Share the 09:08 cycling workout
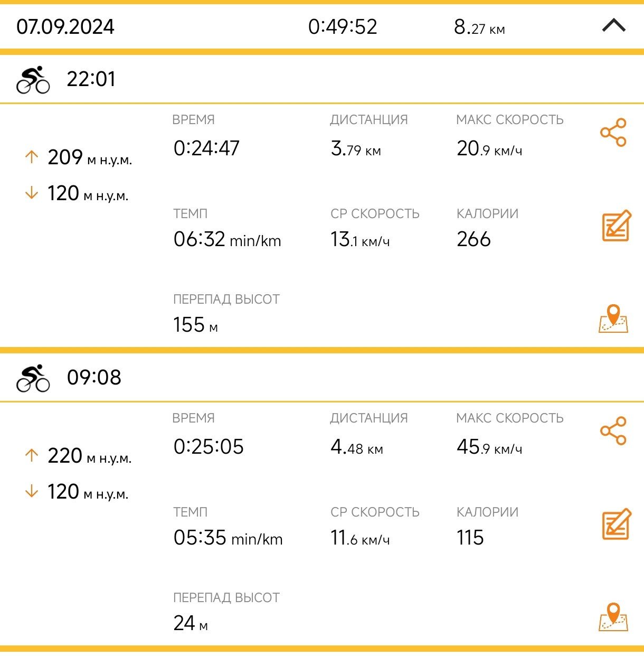The height and width of the screenshot is (656, 644). click(613, 431)
